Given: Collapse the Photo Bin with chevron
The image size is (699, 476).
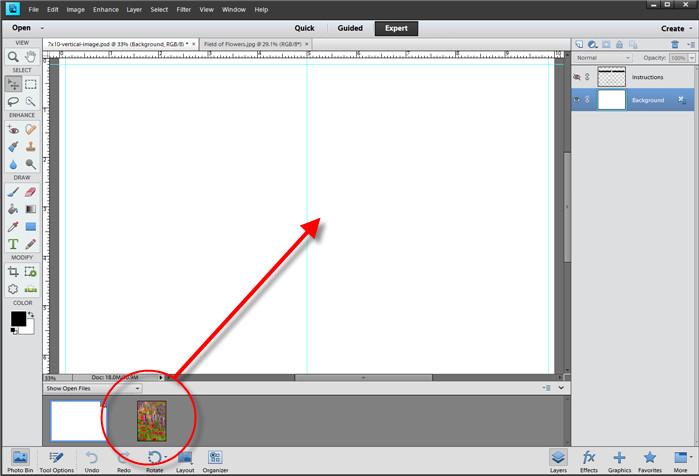Looking at the screenshot, I should (561, 388).
